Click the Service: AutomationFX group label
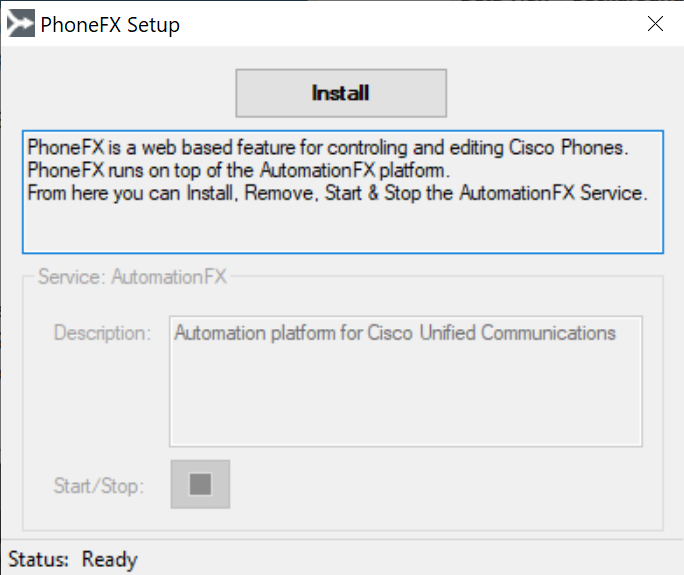 [x=133, y=277]
